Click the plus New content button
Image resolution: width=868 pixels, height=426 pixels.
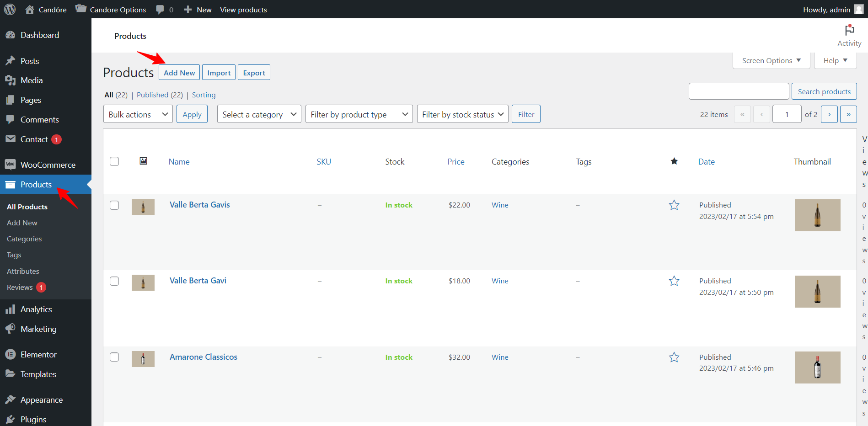[x=198, y=9]
